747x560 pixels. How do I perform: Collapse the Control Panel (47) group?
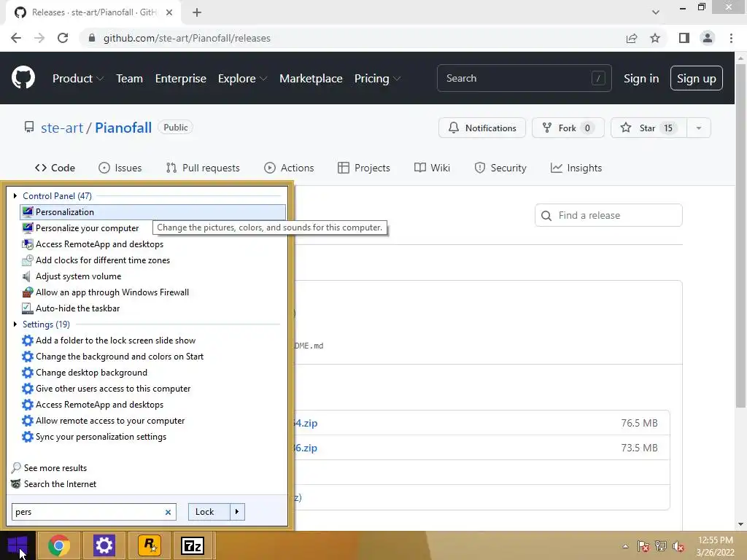coord(15,195)
